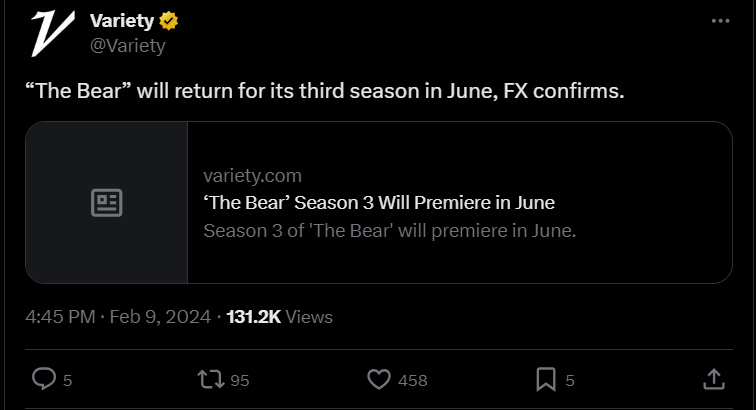This screenshot has width=756, height=410.
Task: View the 131.2K Views analytics
Action: pyautogui.click(x=280, y=317)
